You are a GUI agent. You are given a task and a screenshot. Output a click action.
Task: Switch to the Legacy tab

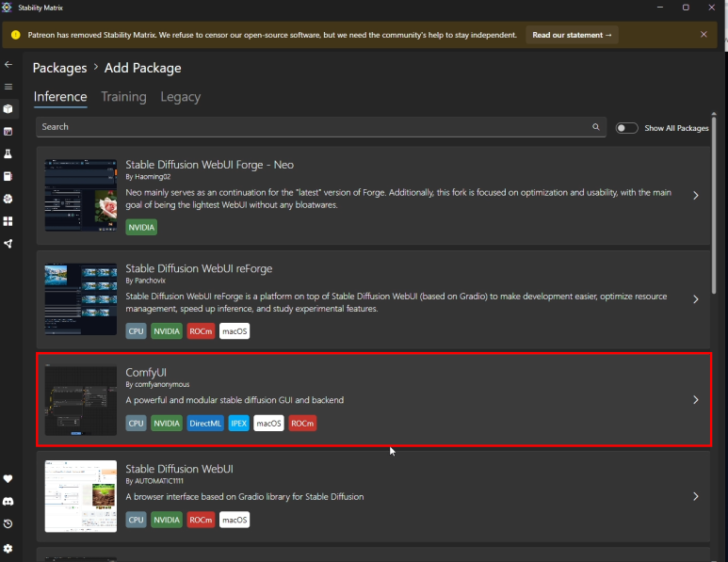(x=181, y=97)
